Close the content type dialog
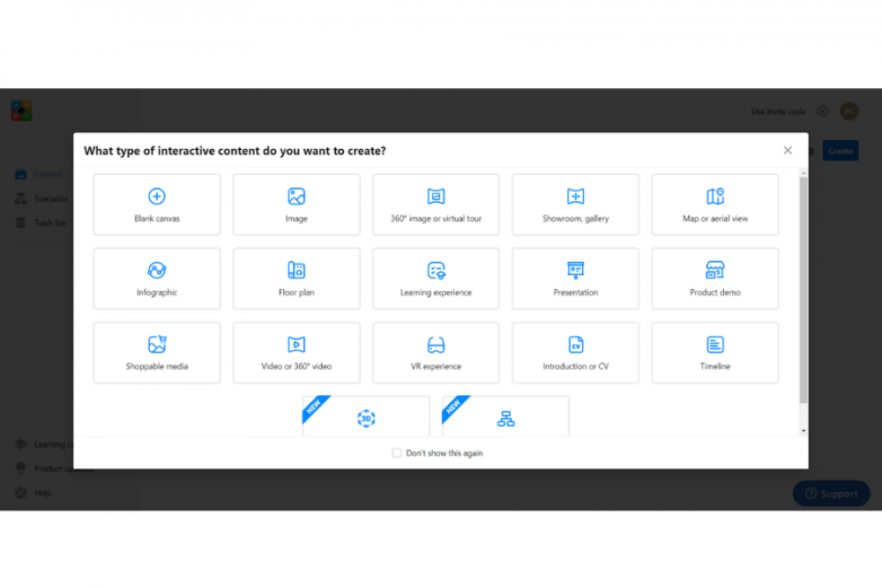The width and height of the screenshot is (882, 588). pos(788,151)
